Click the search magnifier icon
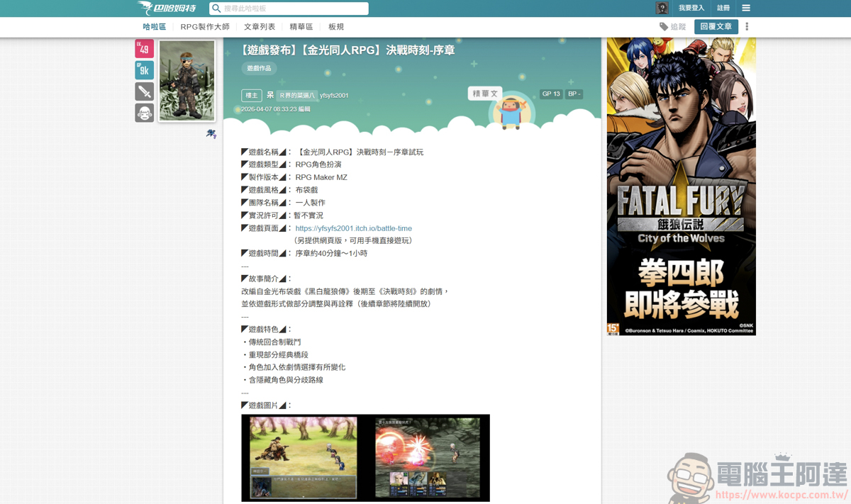 [x=216, y=9]
